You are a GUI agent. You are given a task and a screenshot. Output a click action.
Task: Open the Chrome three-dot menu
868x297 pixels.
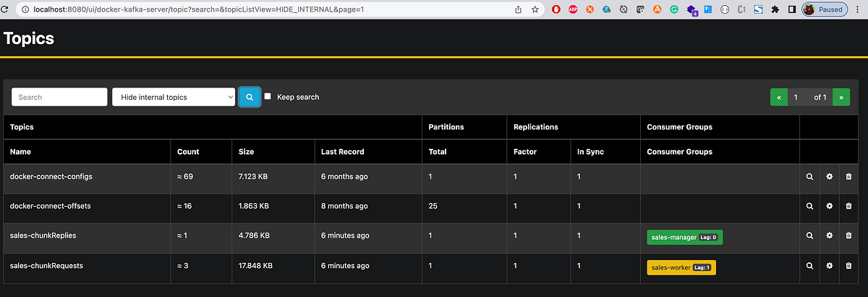coord(859,10)
